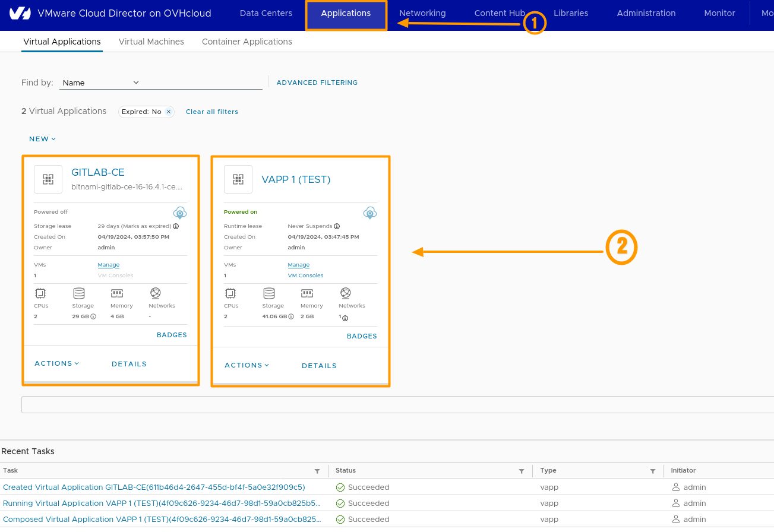This screenshot has width=774, height=532.
Task: Click ADVANCED FILTERING button
Action: [x=317, y=83]
